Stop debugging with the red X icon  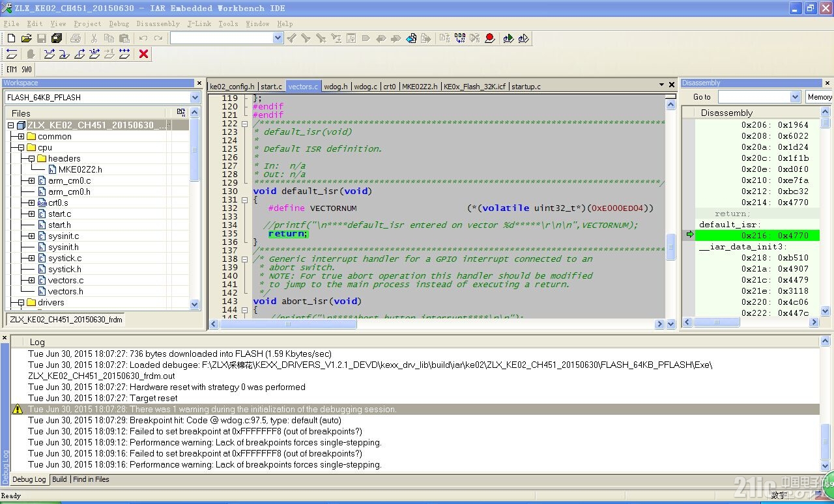[x=144, y=54]
